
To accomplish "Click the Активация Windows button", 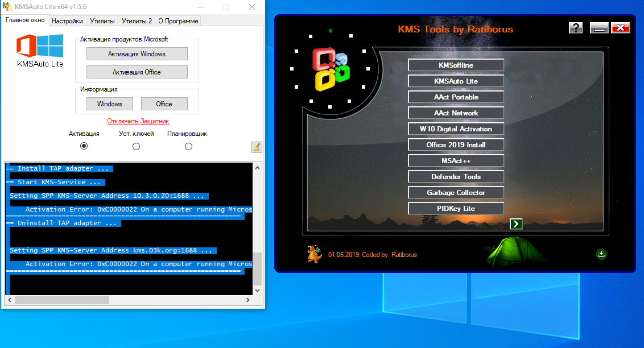I will pos(137,54).
